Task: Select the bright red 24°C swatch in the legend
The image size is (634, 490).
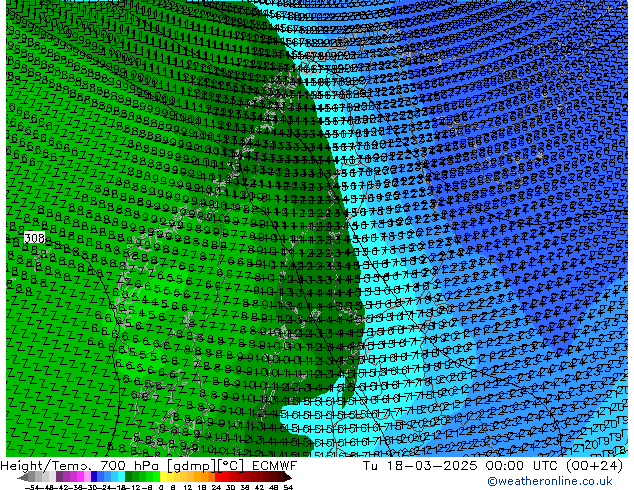Action: [x=218, y=477]
